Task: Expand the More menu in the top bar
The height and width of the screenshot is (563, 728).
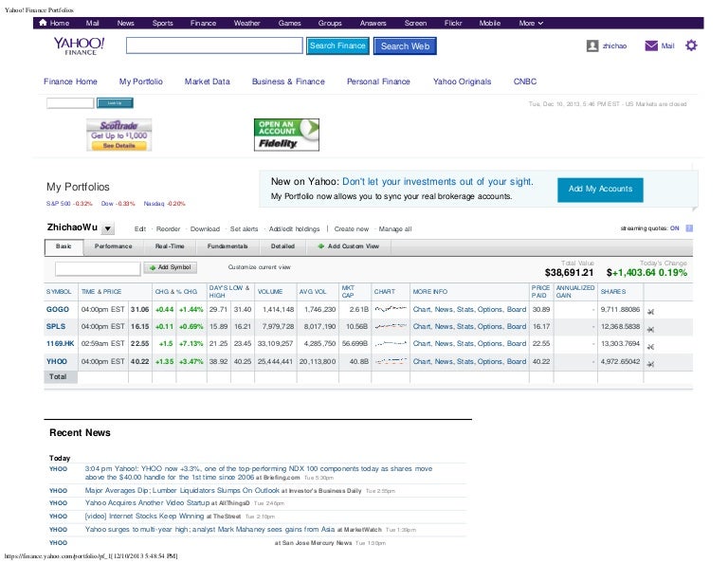Action: (531, 23)
